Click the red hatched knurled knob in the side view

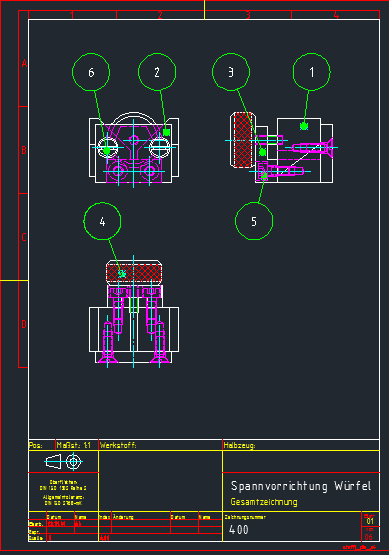(244, 140)
